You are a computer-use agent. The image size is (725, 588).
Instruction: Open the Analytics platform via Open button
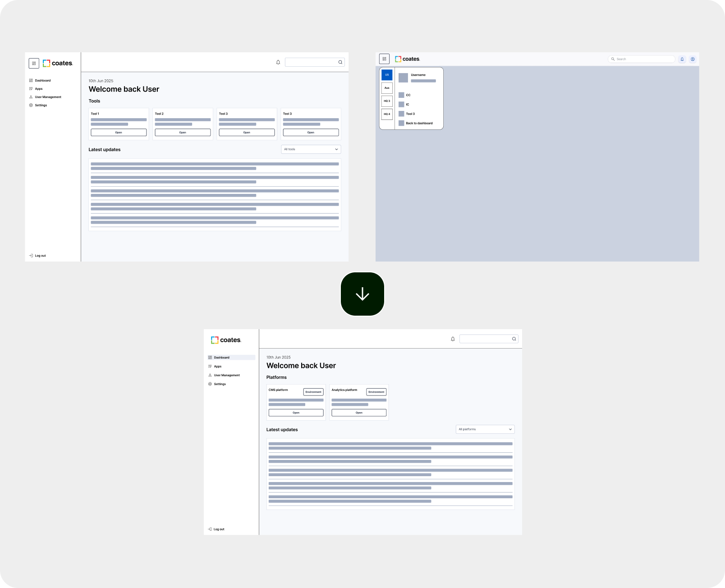[x=359, y=413]
